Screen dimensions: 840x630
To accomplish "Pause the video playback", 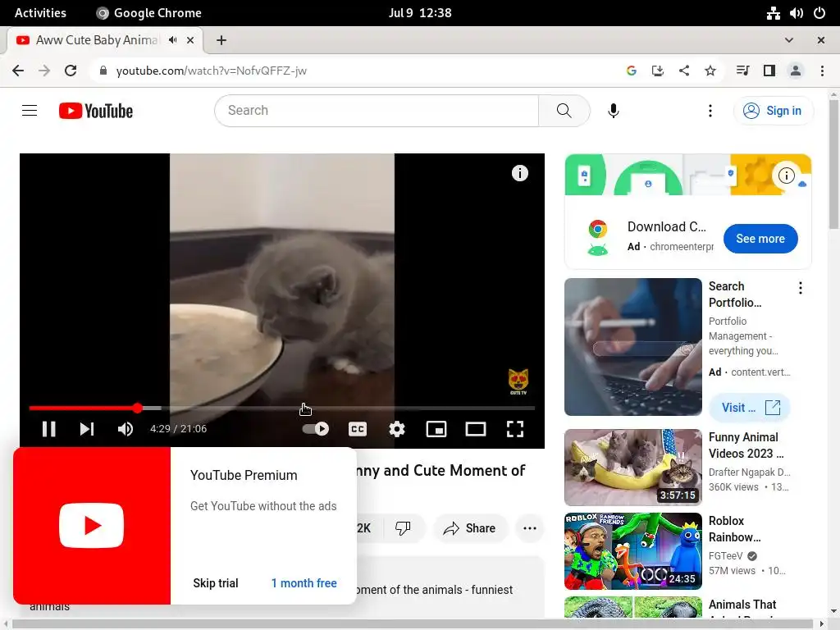I will (48, 428).
